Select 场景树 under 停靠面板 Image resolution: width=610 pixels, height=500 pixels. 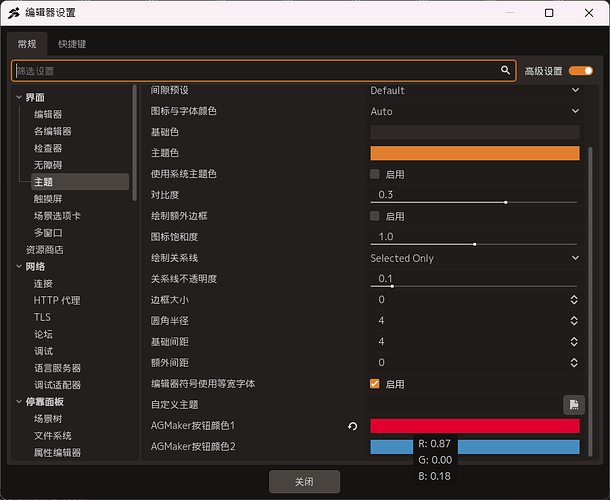point(48,419)
